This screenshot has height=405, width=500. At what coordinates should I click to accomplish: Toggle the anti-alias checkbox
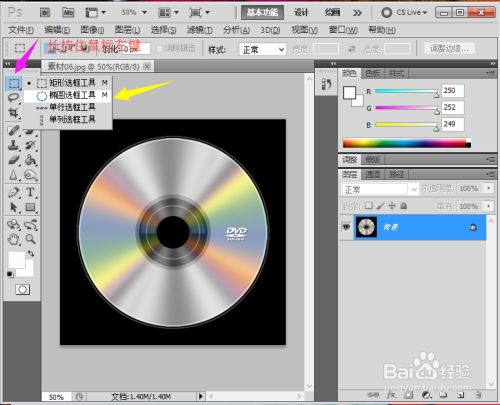160,49
